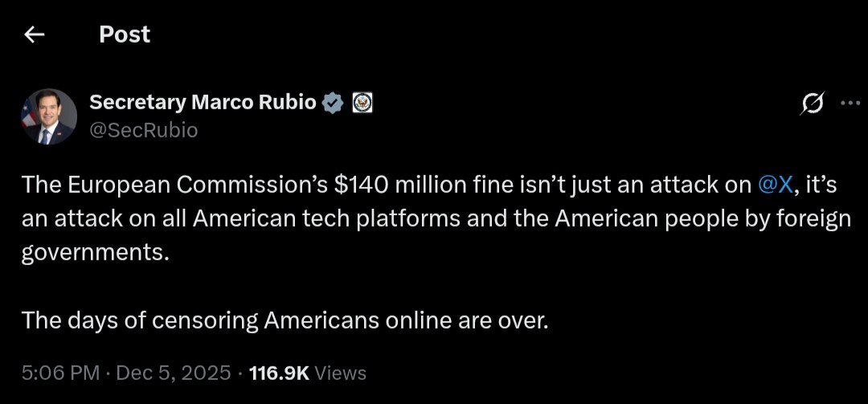
Task: Click the Dec 5, 2025 date
Action: [174, 373]
